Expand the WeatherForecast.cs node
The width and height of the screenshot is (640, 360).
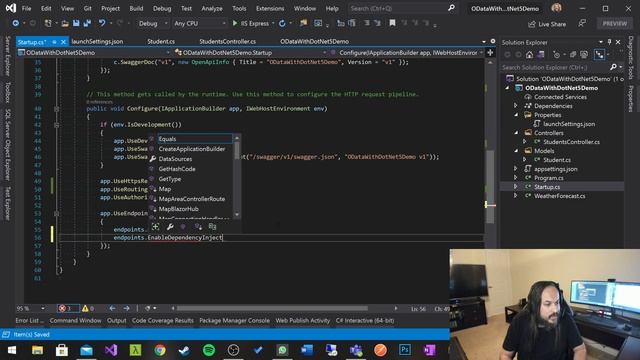pos(516,196)
